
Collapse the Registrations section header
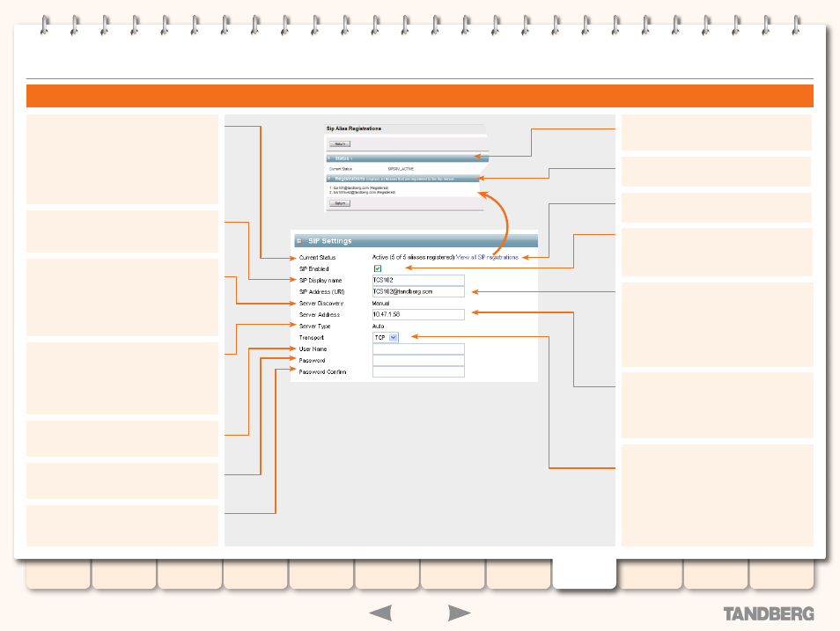pos(329,179)
